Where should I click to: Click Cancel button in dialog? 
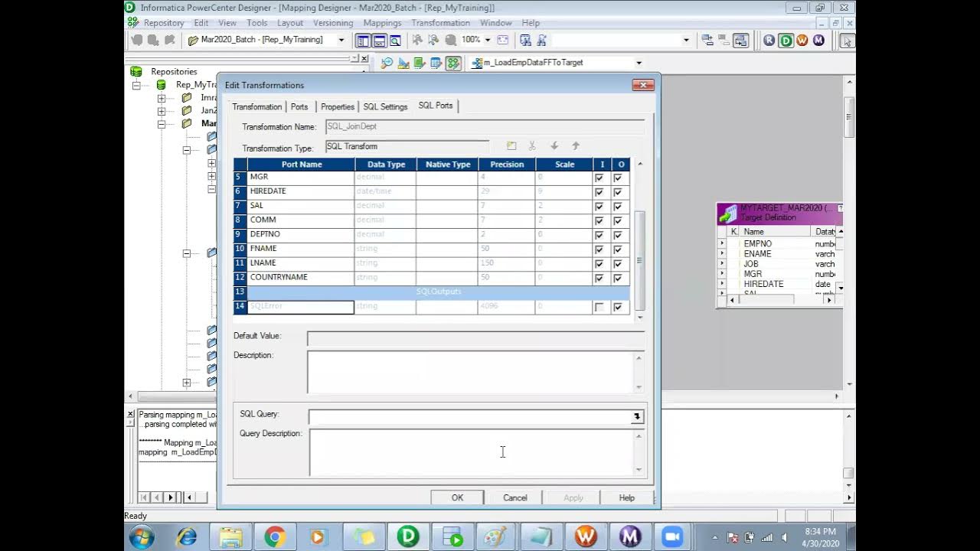(x=515, y=497)
